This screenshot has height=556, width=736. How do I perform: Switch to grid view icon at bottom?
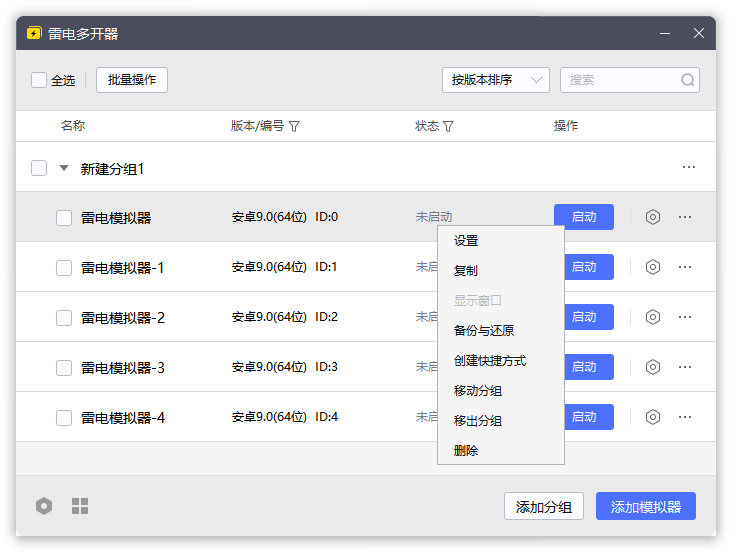pyautogui.click(x=80, y=506)
